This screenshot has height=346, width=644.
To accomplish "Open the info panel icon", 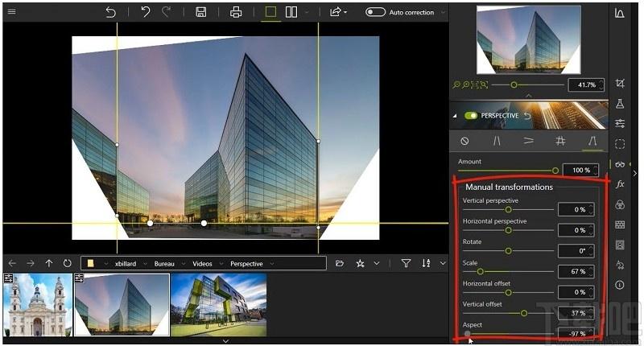I will pos(620,285).
